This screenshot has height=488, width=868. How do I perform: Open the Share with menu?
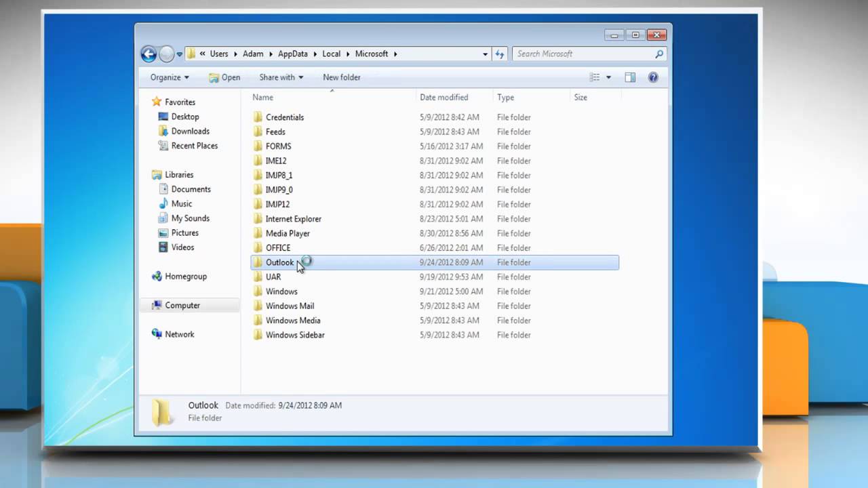pyautogui.click(x=281, y=77)
